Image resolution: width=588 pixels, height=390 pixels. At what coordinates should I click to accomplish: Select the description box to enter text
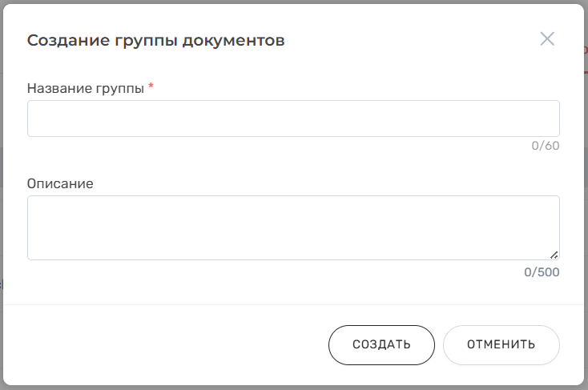[x=293, y=227]
